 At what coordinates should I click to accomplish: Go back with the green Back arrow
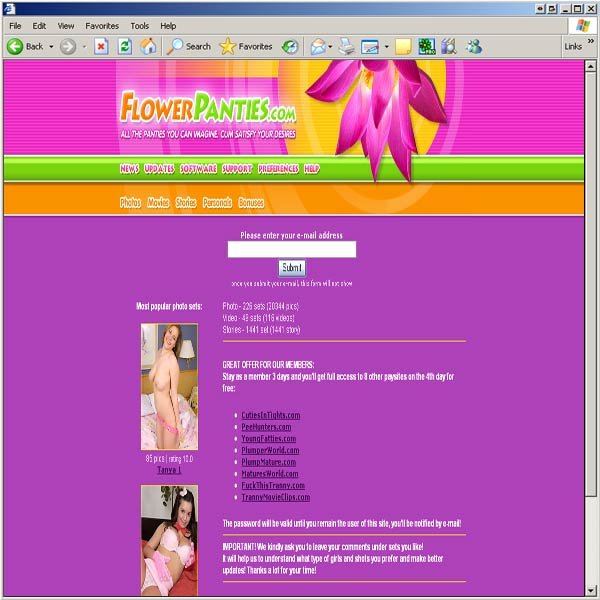click(25, 47)
